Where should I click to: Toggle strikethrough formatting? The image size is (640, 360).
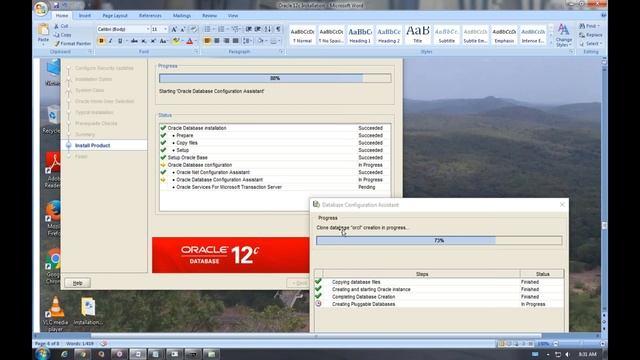134,41
